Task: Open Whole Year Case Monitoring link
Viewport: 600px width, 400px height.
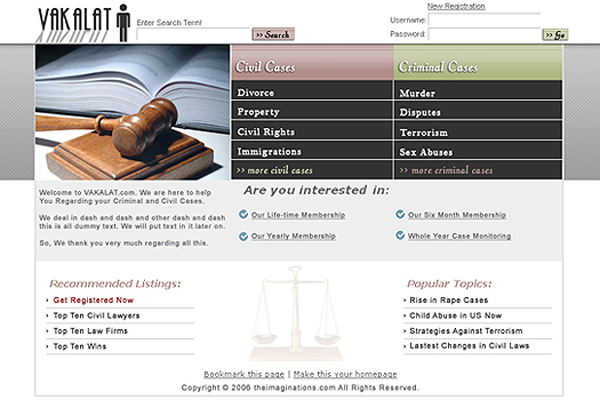Action: pyautogui.click(x=459, y=236)
